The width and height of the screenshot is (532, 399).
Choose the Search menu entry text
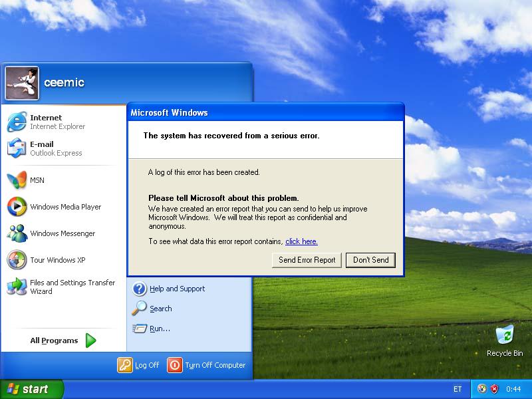pyautogui.click(x=161, y=309)
